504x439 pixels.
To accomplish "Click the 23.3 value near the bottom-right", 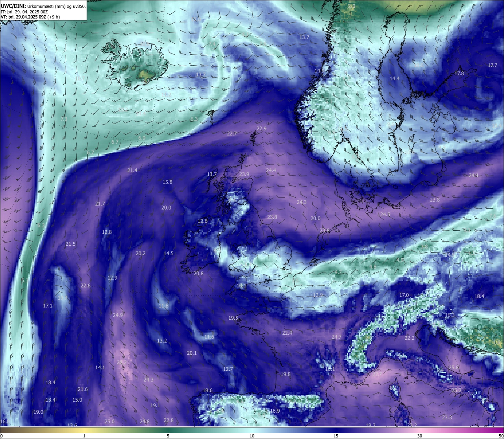I will click(x=447, y=418).
